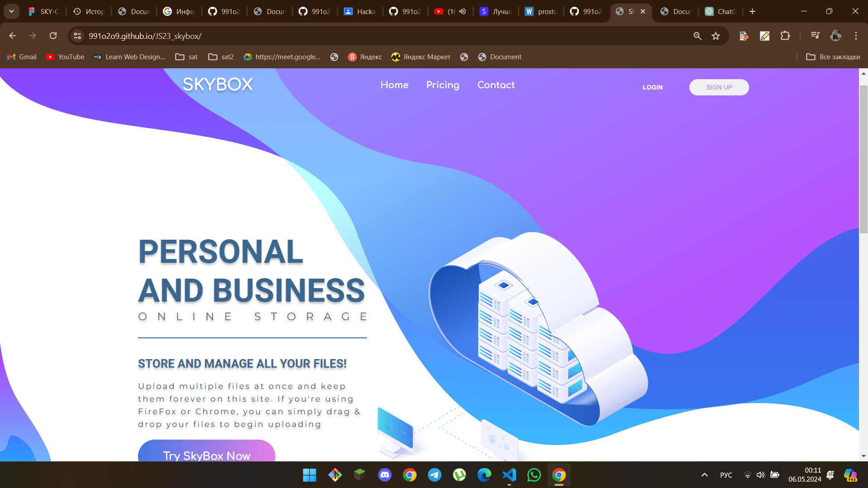Switch to the prosto Word tab
Image resolution: width=868 pixels, height=488 pixels.
541,11
